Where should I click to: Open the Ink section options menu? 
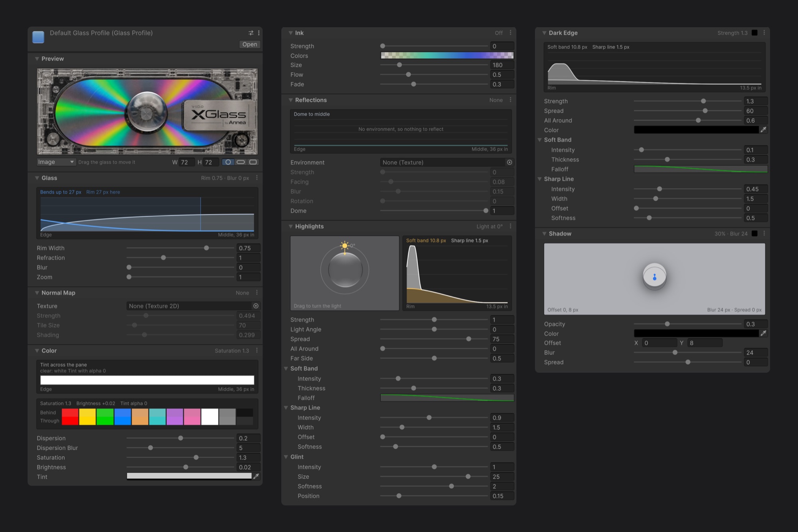(x=510, y=33)
